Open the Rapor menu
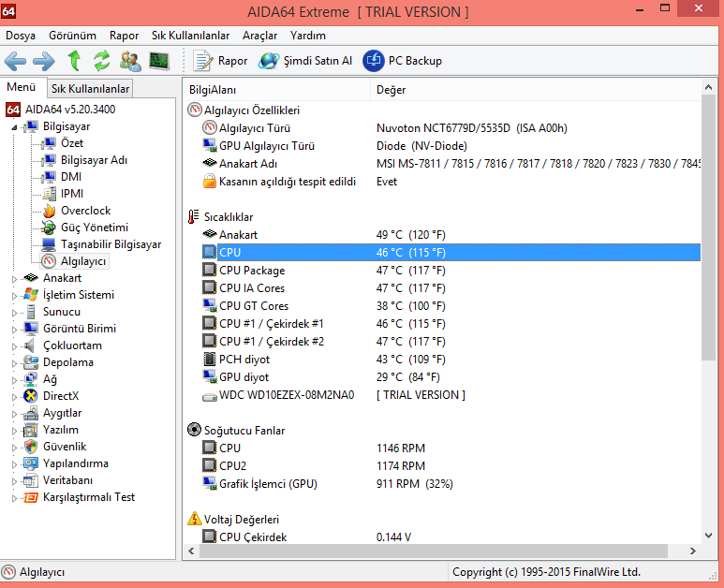Screen dimensions: 724x588 (x=124, y=36)
